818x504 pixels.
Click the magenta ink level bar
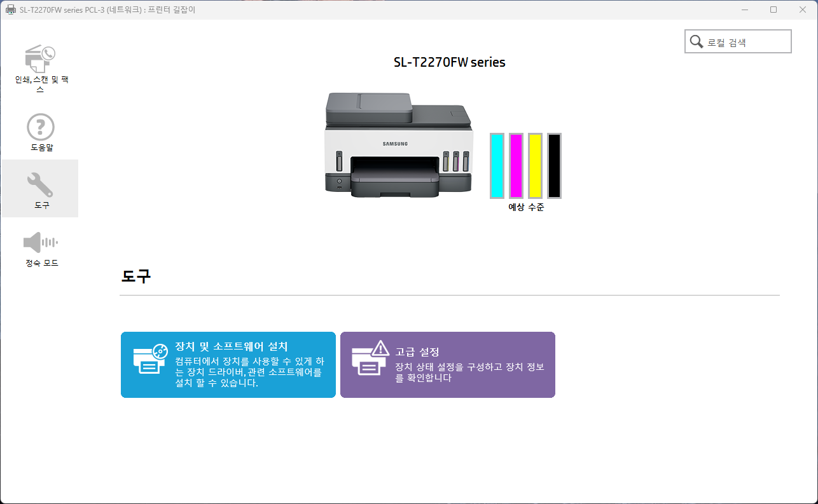click(516, 165)
